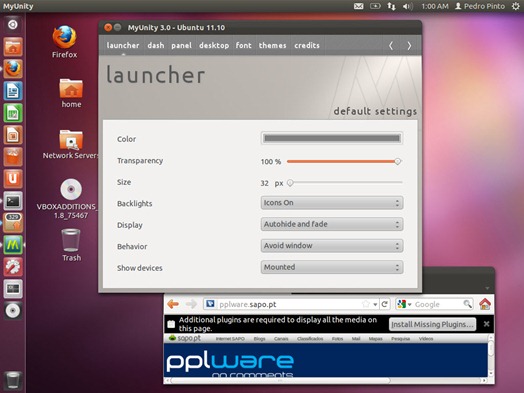This screenshot has width=524, height=393.
Task: Dismiss the missing plugins notification bar
Action: coord(486,324)
